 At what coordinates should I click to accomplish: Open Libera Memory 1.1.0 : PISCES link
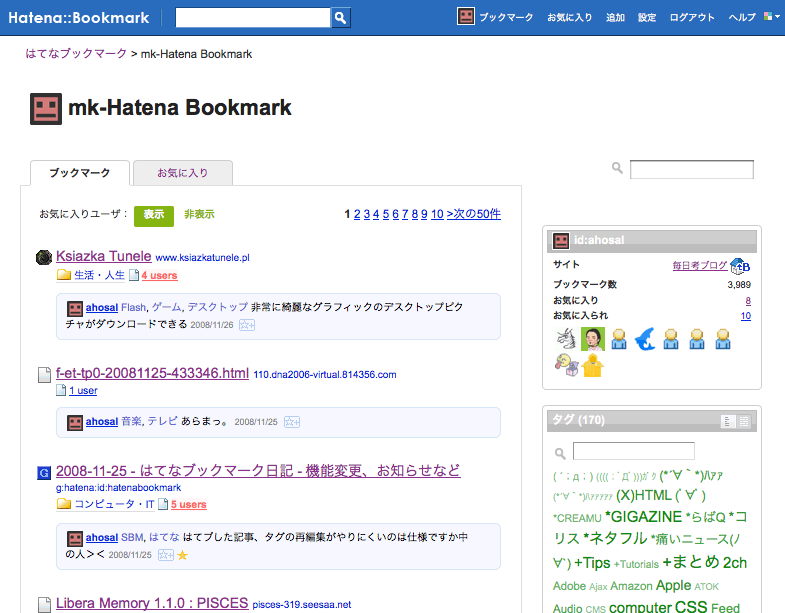152,603
